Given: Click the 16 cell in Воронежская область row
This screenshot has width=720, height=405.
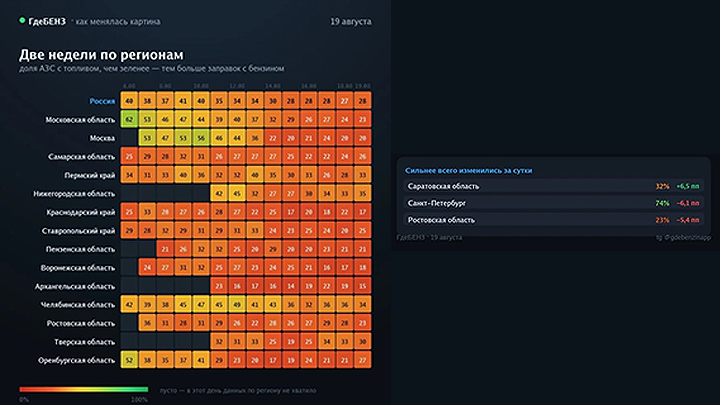Looking at the screenshot, I should tap(326, 267).
